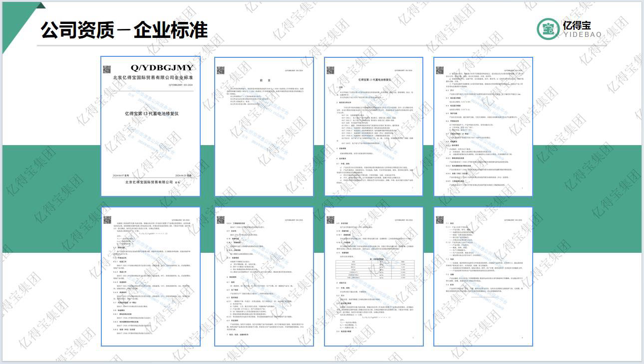The image size is (644, 364).
Task: Click the Q/YDBGJMY heading on cover page
Action: click(x=162, y=68)
